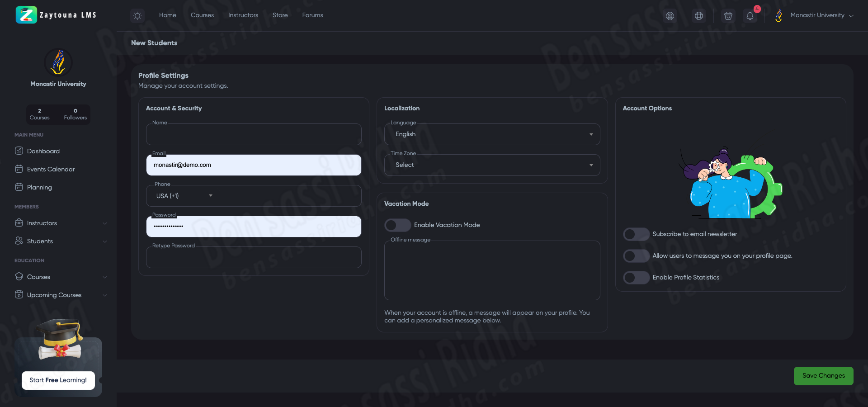Open the shopping basket icon

pos(728,16)
